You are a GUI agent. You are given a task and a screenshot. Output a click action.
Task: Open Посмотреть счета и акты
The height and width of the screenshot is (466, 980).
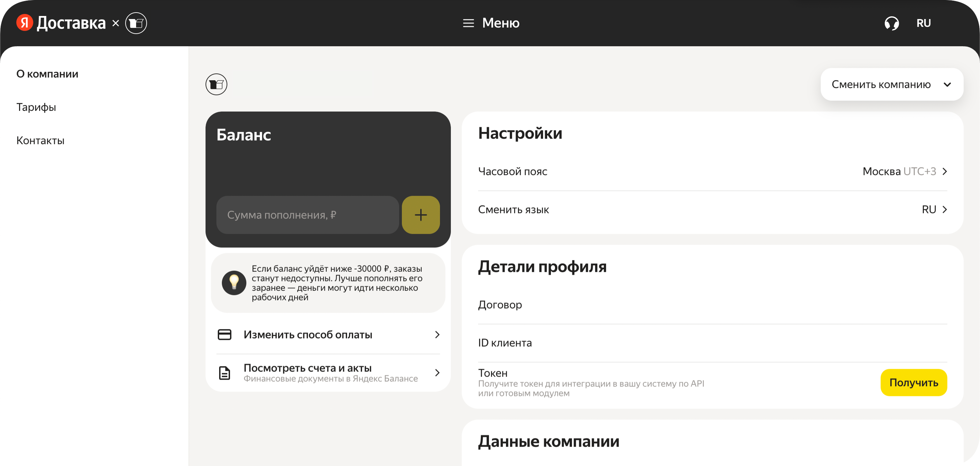pos(328,373)
